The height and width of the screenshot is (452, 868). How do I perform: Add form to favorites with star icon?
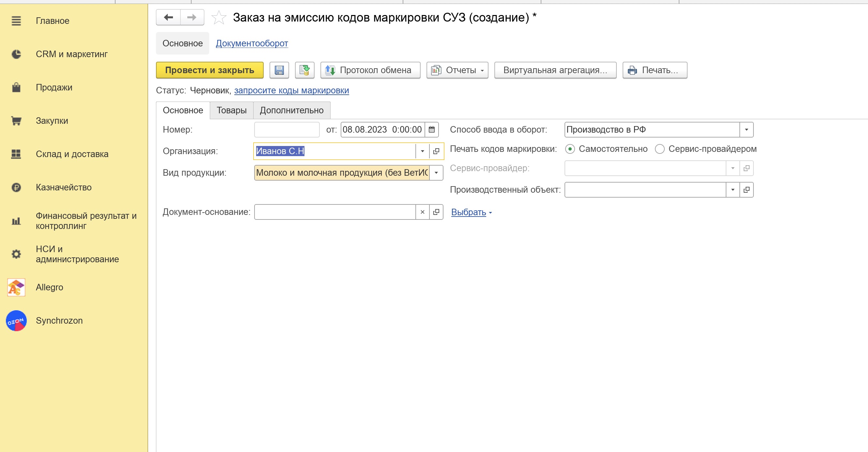point(219,18)
